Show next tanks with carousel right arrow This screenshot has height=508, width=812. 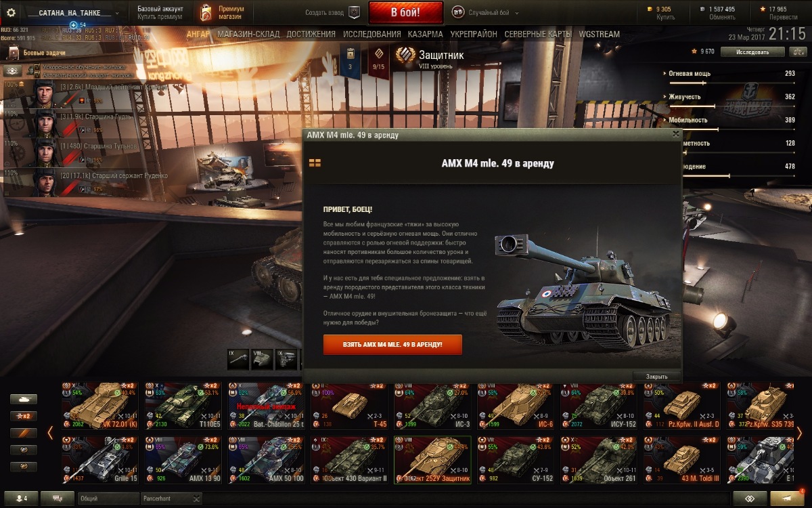tap(799, 432)
